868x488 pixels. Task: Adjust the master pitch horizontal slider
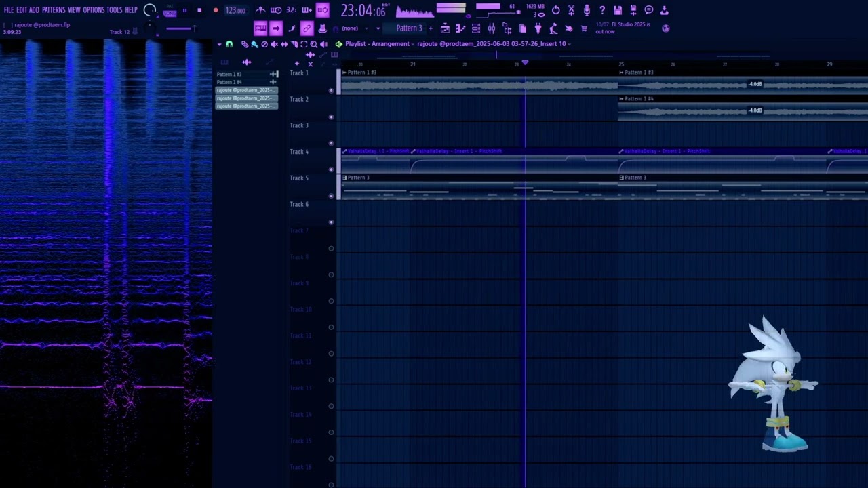[x=181, y=28]
